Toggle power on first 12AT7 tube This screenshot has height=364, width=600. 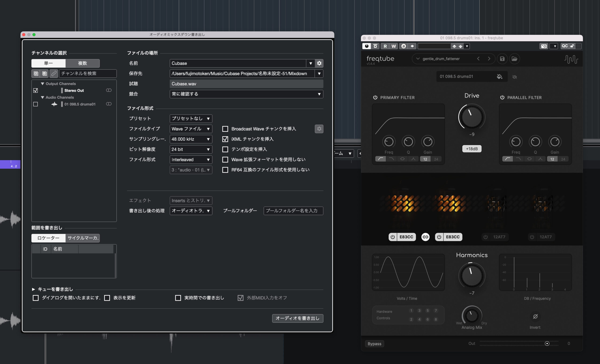pyautogui.click(x=485, y=237)
